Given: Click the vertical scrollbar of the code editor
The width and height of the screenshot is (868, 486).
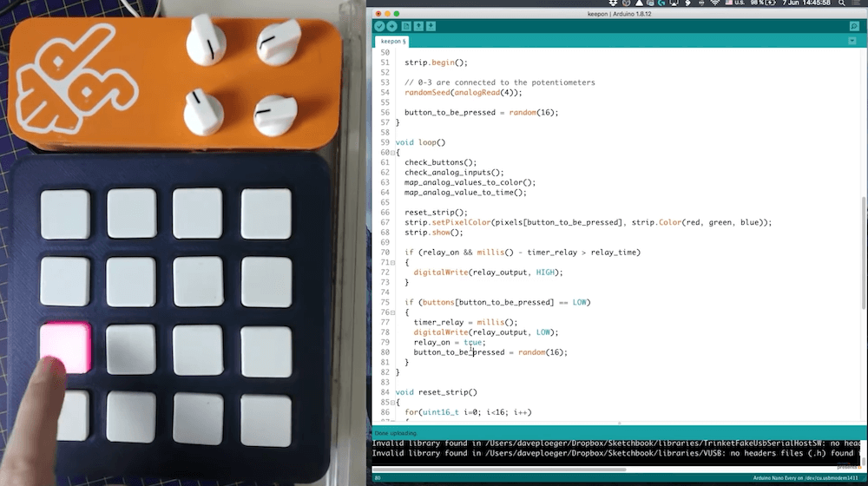Looking at the screenshot, I should tap(864, 253).
